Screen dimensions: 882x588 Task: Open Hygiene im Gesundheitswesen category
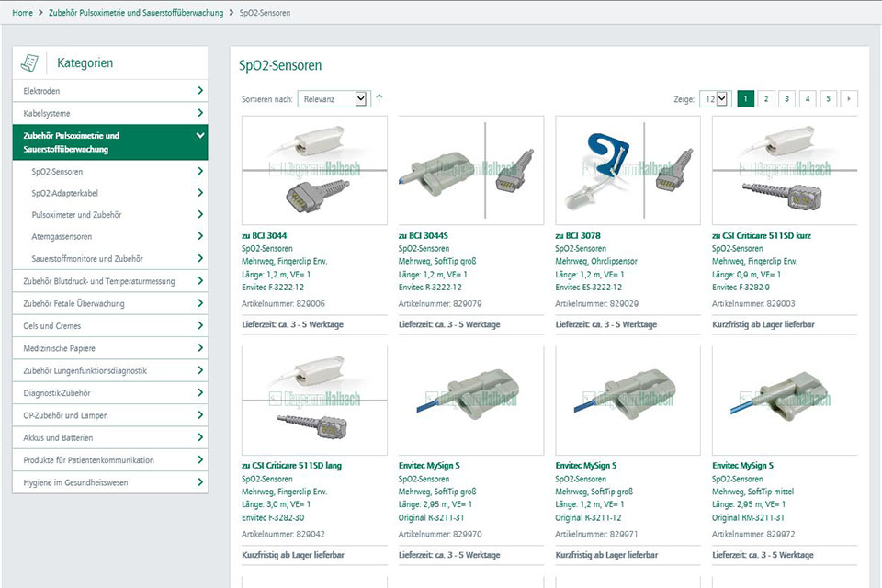click(110, 482)
